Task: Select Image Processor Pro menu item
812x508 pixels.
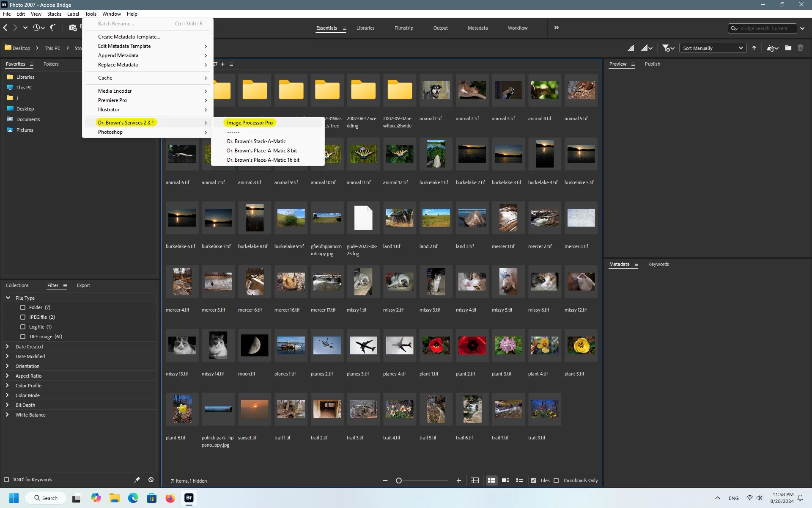Action: click(x=250, y=123)
